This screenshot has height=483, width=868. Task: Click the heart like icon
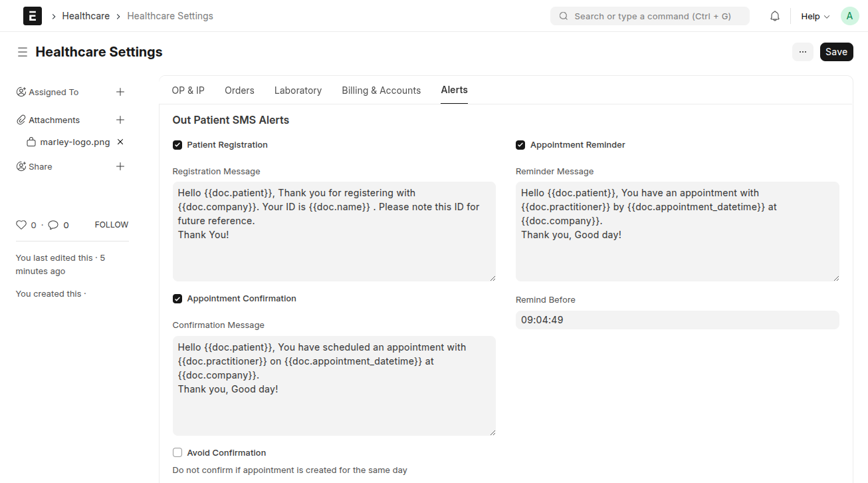[x=21, y=225]
